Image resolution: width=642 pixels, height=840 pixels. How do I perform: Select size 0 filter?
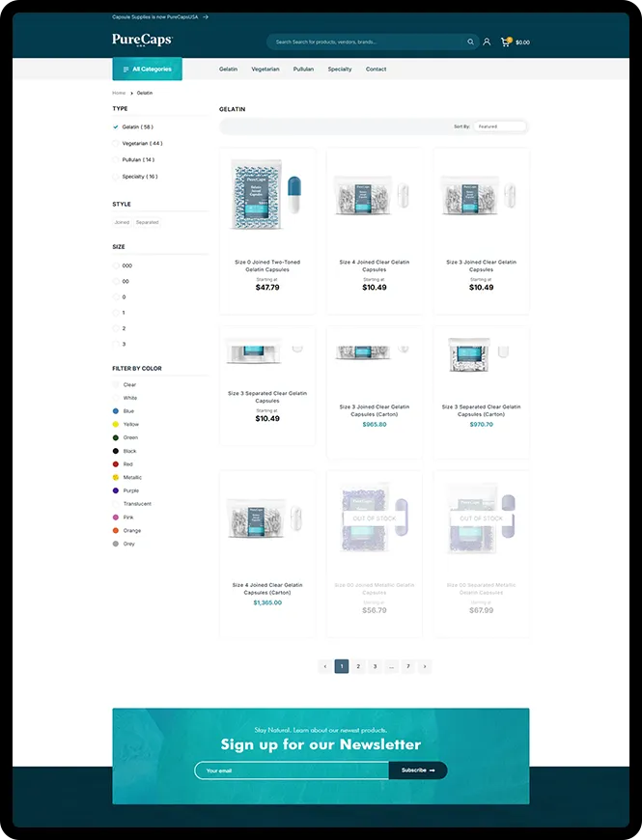click(116, 296)
